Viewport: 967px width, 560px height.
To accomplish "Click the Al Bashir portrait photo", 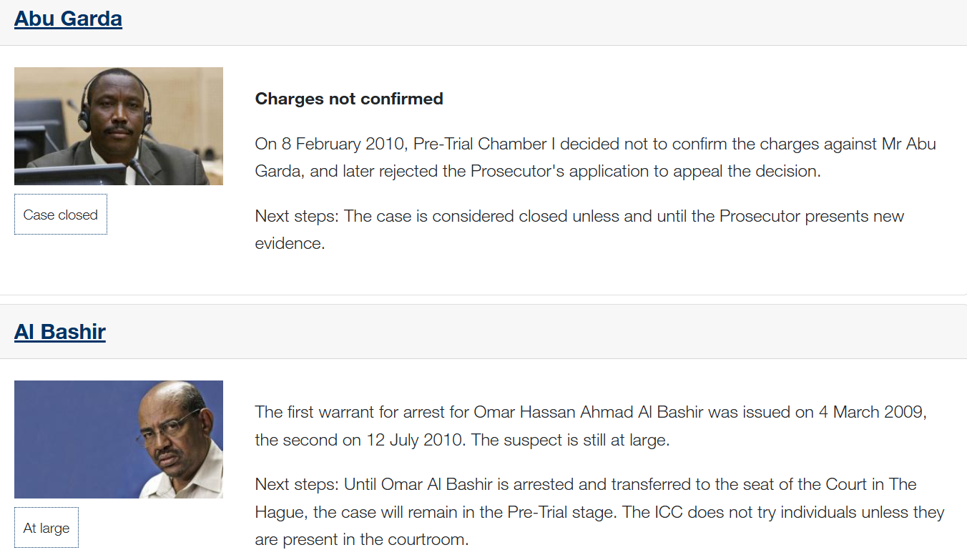I will pyautogui.click(x=119, y=439).
